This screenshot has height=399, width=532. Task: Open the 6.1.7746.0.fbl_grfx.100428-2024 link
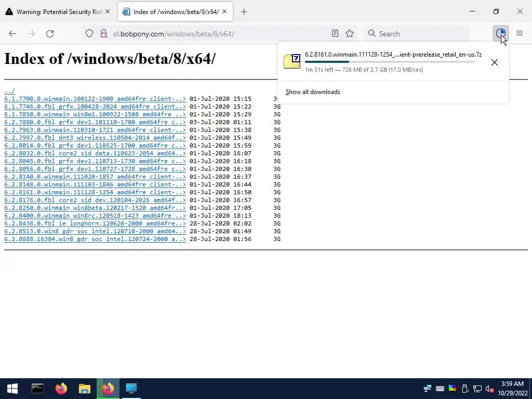pos(95,107)
